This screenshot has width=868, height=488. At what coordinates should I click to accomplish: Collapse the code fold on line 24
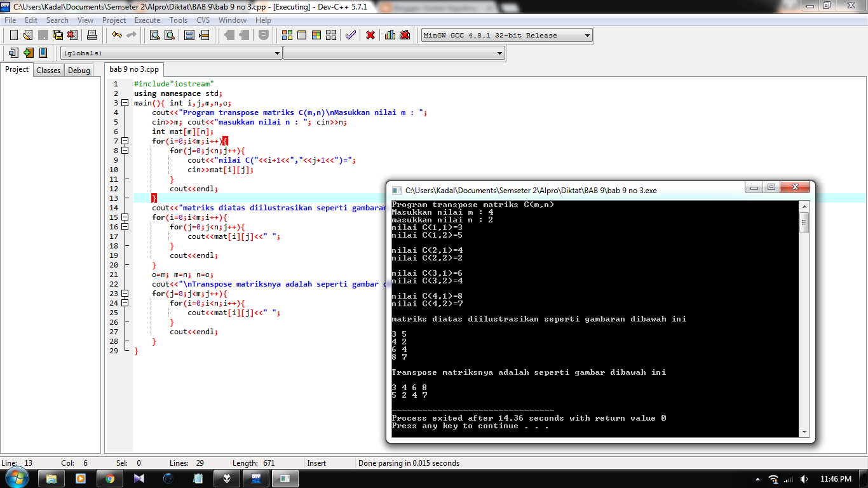click(x=125, y=303)
